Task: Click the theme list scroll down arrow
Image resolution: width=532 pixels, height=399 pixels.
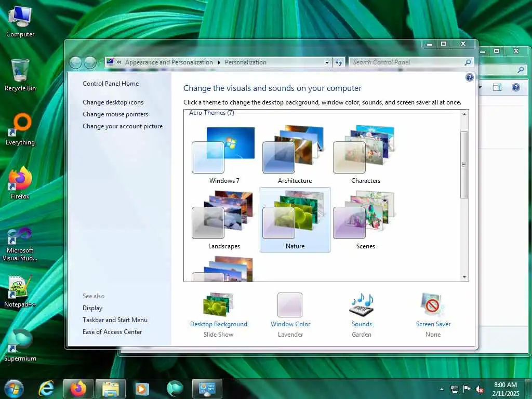Action: 464,277
